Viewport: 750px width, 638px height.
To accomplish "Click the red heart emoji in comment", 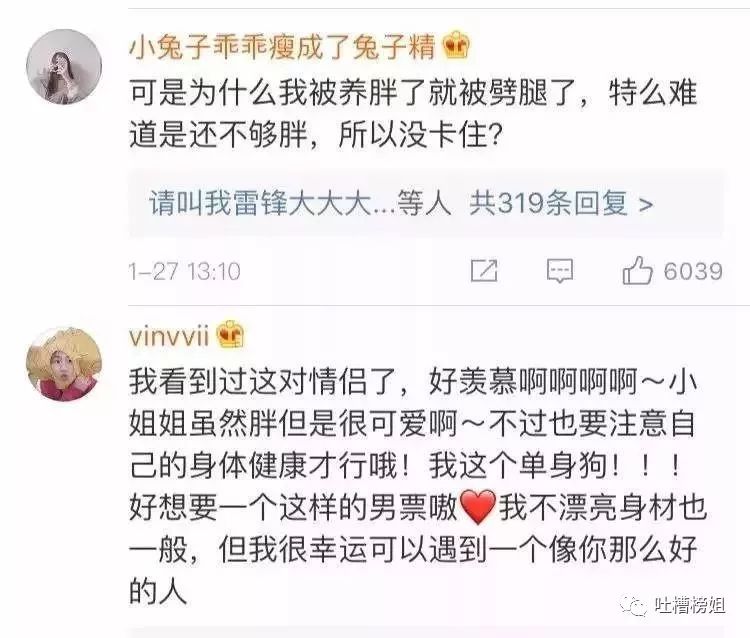I will (477, 507).
